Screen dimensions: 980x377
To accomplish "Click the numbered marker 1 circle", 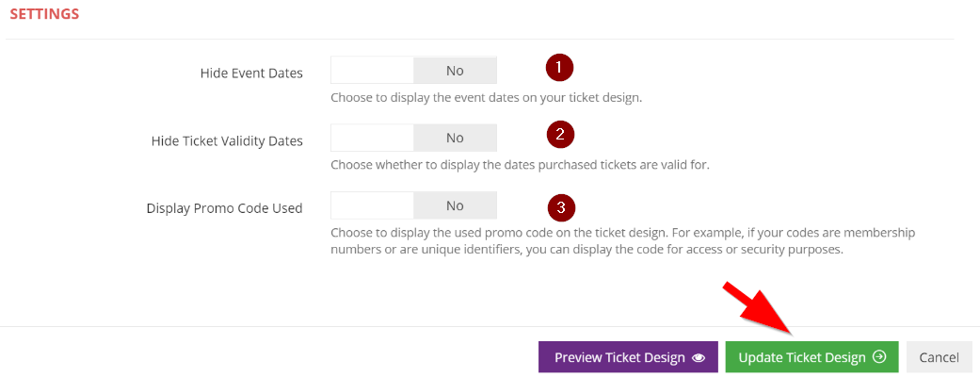I will click(x=560, y=67).
